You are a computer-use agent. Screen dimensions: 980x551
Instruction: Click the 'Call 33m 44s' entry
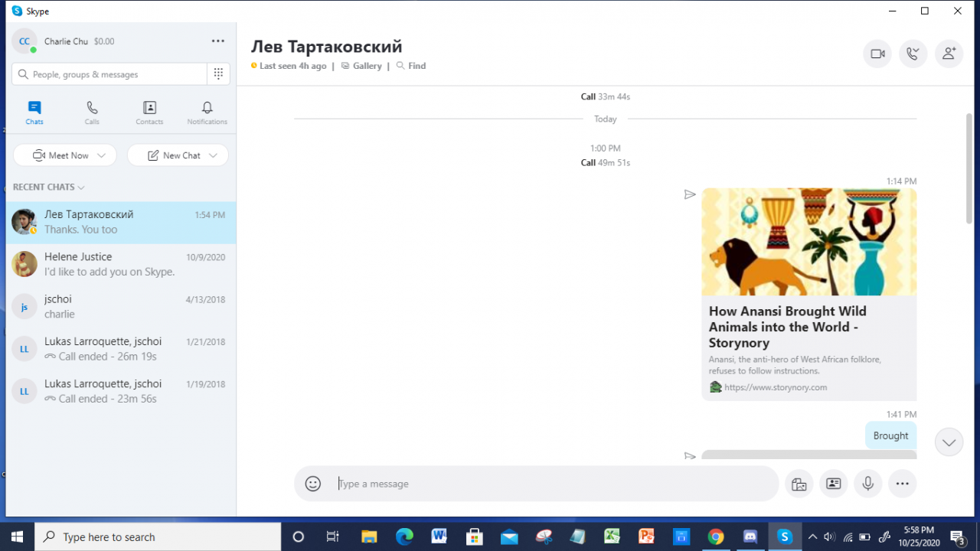point(606,96)
